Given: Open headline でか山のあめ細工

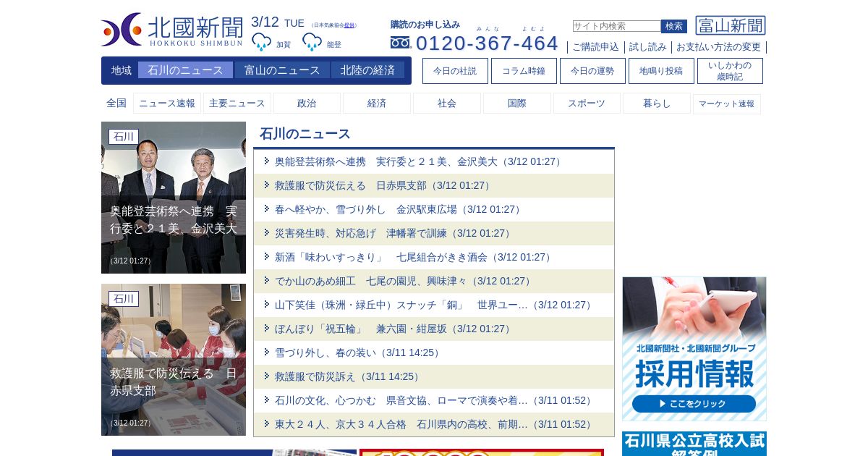Looking at the screenshot, I should (x=404, y=281).
